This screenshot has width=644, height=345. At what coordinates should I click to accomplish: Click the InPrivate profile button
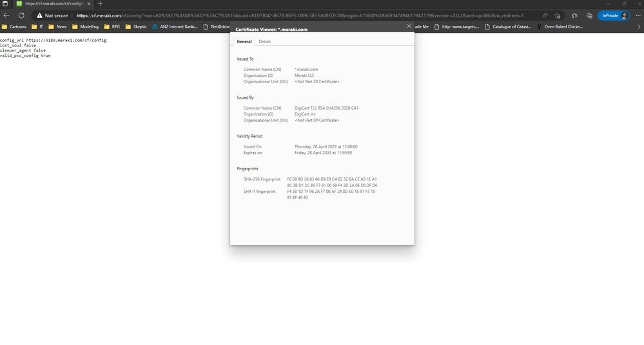(x=614, y=15)
